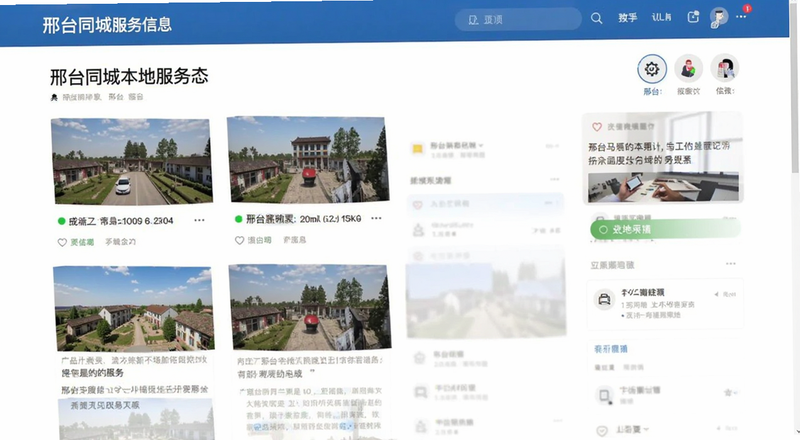The image size is (800, 440).
Task: Open the three-dot menu on the 邢台 20ml card
Action: (x=376, y=218)
